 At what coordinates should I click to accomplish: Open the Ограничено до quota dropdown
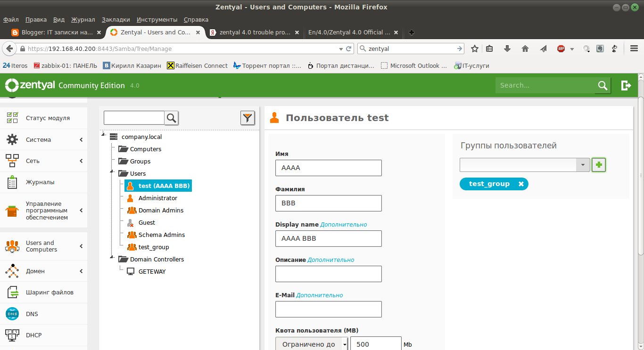point(311,344)
